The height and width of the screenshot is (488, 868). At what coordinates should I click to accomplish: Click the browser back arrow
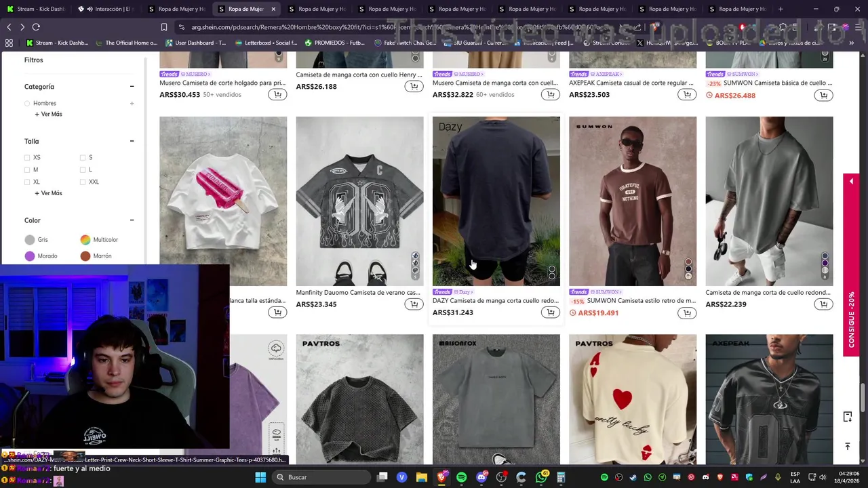(9, 27)
